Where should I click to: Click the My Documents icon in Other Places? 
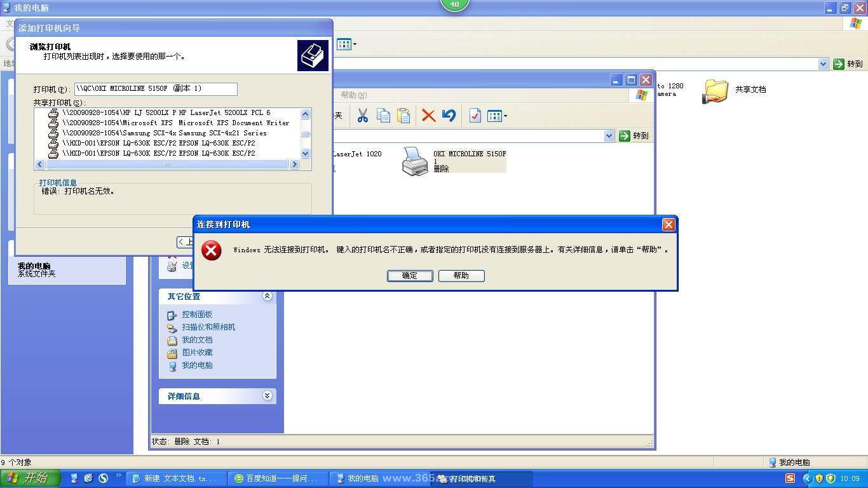[172, 341]
